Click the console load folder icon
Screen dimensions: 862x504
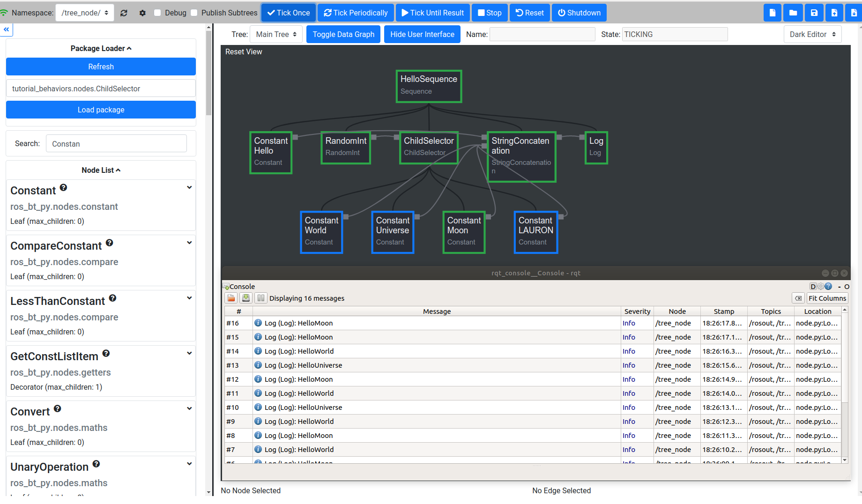pos(231,298)
